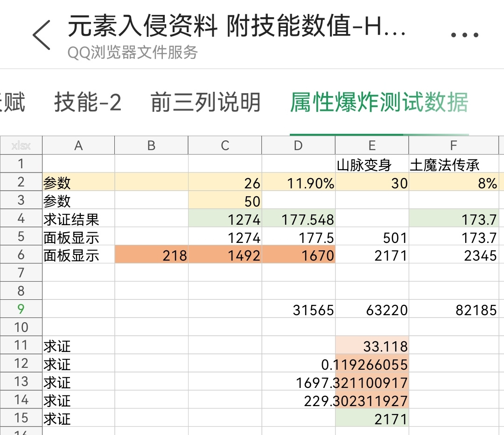The image size is (504, 435).
Task: Select row 9 header
Action: (x=21, y=309)
